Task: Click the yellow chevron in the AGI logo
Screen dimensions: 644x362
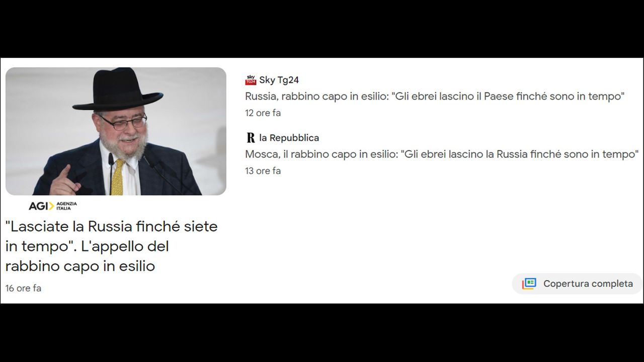Action: click(51, 206)
